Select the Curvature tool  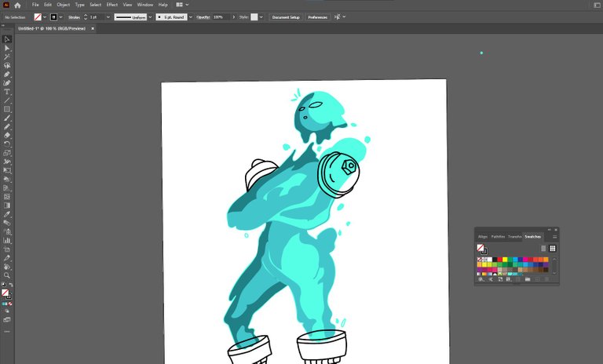point(7,83)
